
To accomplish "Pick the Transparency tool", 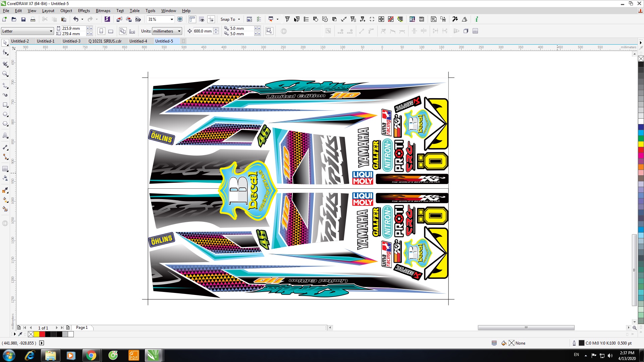I will (x=5, y=178).
